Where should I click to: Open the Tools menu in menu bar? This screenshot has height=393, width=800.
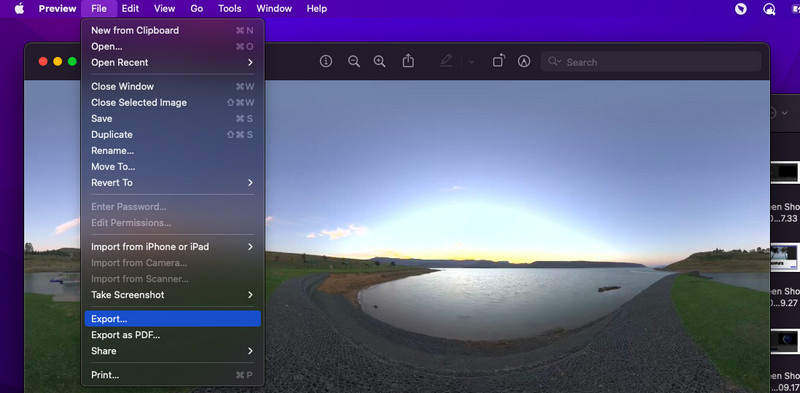230,9
